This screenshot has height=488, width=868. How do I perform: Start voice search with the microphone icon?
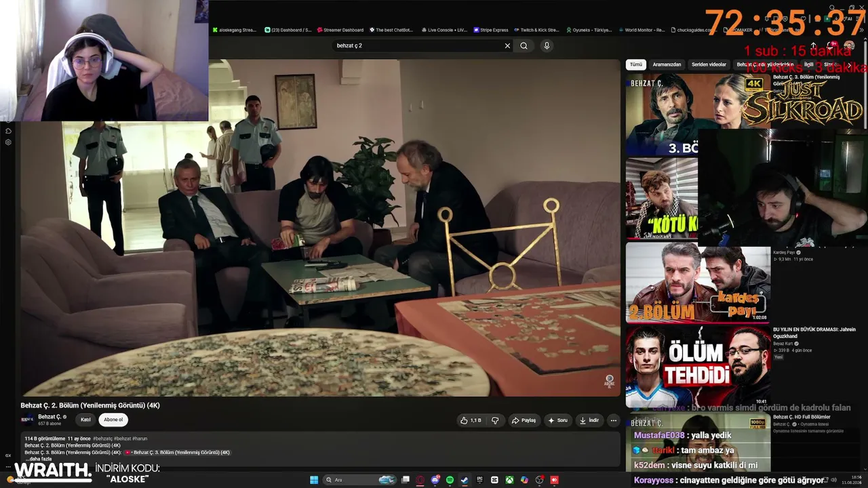pyautogui.click(x=547, y=45)
